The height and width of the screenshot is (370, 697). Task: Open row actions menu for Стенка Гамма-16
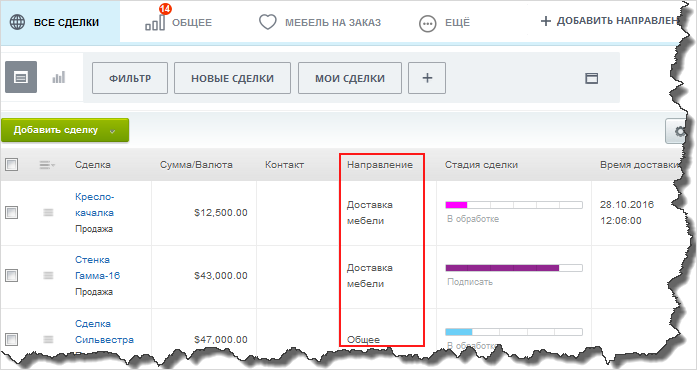[48, 276]
